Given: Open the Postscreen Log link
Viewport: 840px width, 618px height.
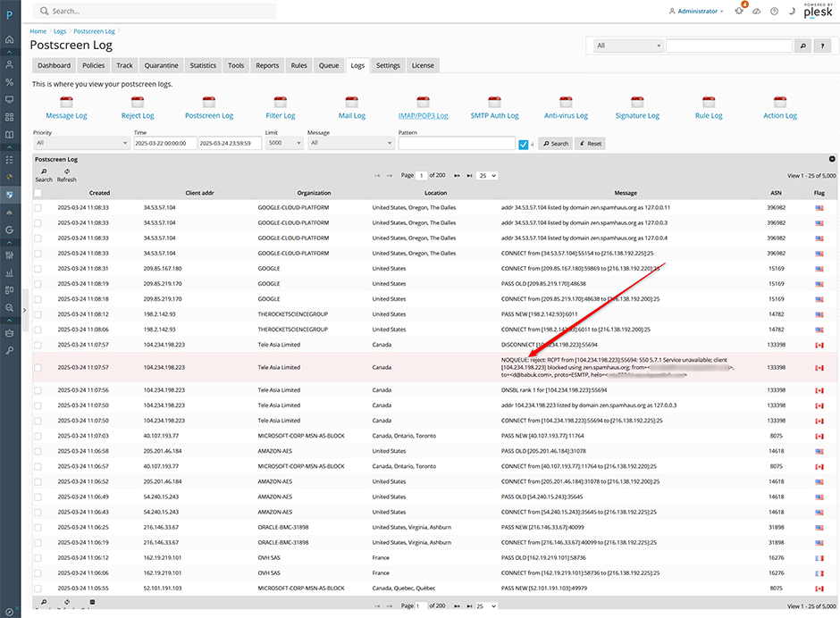Looking at the screenshot, I should click(x=209, y=116).
